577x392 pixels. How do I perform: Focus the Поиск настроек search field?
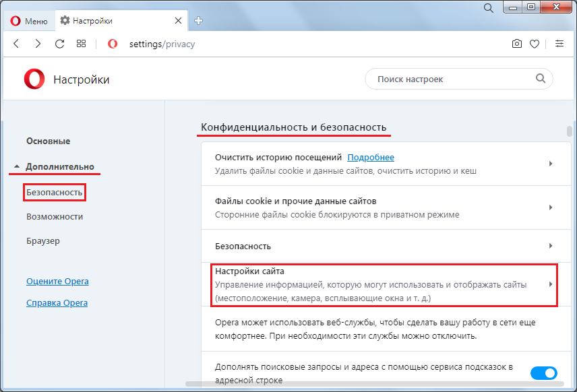pos(459,79)
